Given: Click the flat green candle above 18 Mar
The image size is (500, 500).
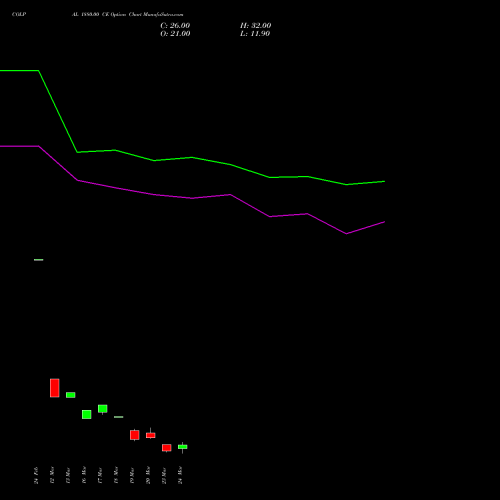Looking at the screenshot, I should click(x=119, y=417).
